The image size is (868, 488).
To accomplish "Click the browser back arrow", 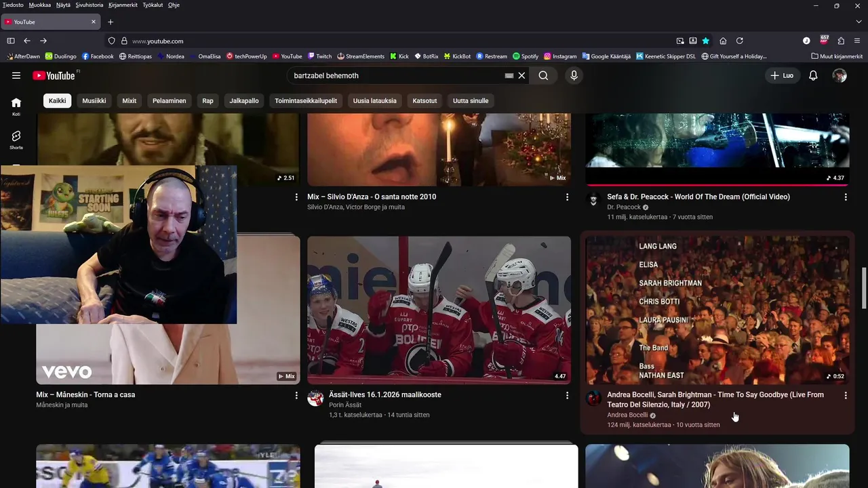I will [x=27, y=41].
